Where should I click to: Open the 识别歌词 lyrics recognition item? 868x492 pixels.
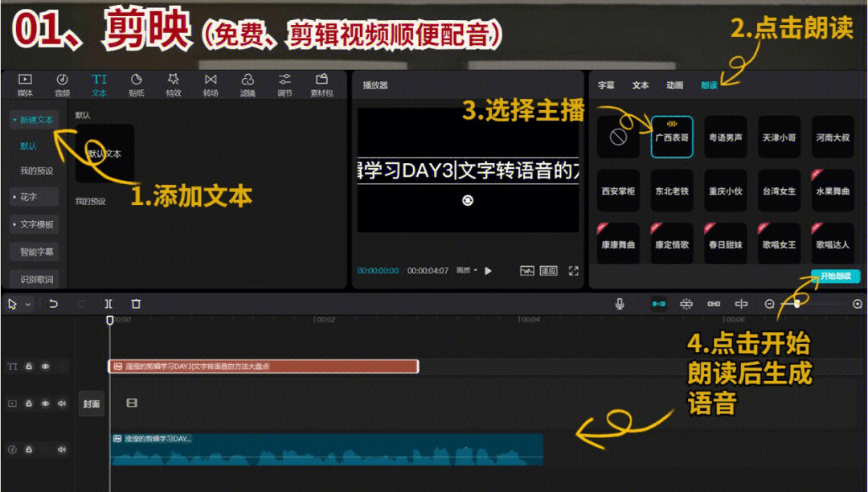point(34,280)
